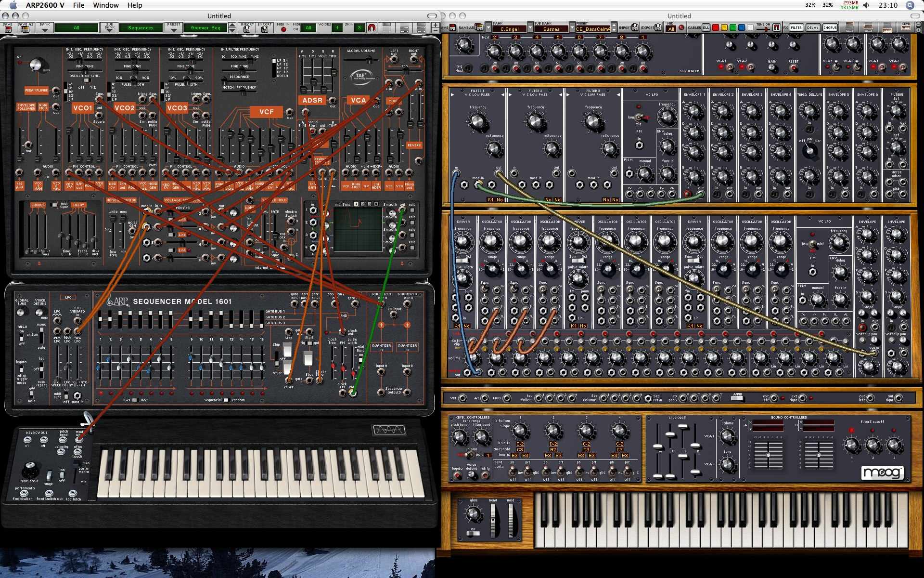Click the Moog tension magnet icon
Viewport: 924px width, 578px height.
[776, 27]
